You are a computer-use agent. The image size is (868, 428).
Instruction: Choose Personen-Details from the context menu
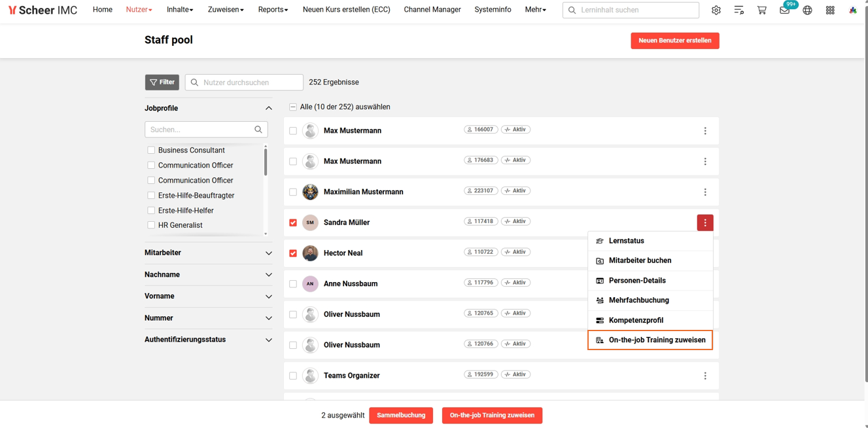coord(650,281)
